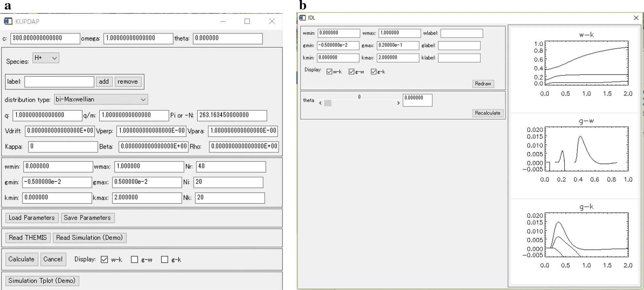Click the Ni field with value 20
This screenshot has height=290, width=644.
(x=228, y=182)
